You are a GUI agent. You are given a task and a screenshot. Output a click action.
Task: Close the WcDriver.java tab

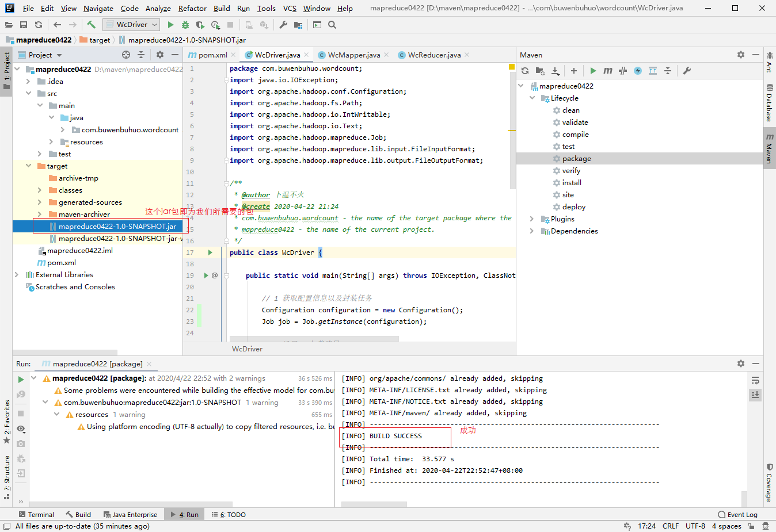point(307,55)
